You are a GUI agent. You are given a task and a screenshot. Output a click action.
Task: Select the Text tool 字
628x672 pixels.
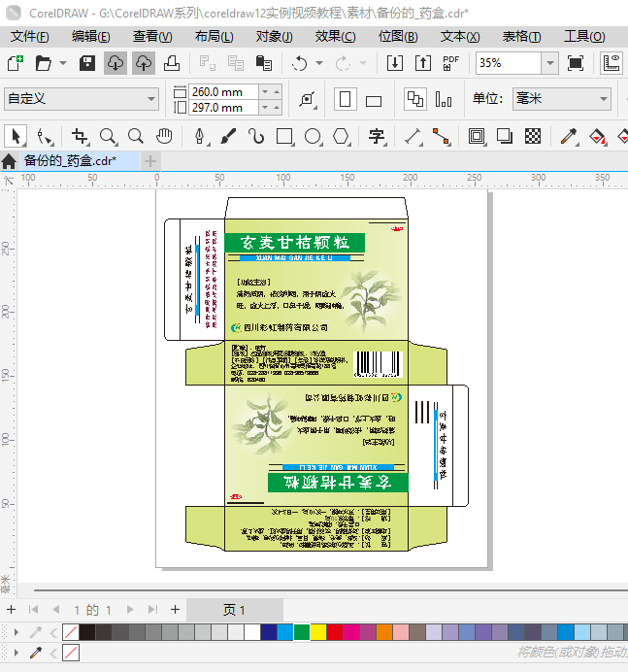(x=377, y=137)
